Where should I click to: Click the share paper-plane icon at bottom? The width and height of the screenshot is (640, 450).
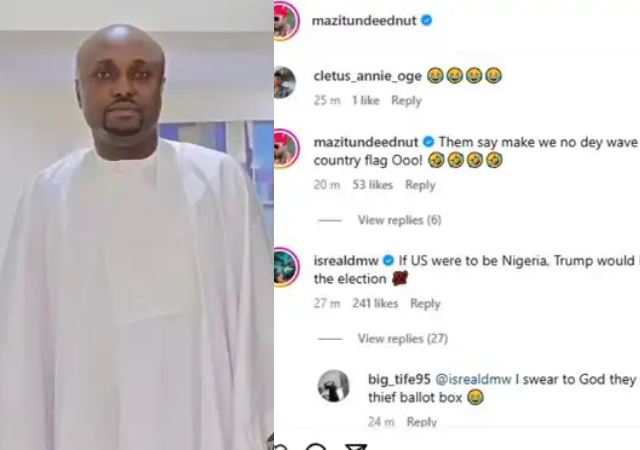pos(356,447)
